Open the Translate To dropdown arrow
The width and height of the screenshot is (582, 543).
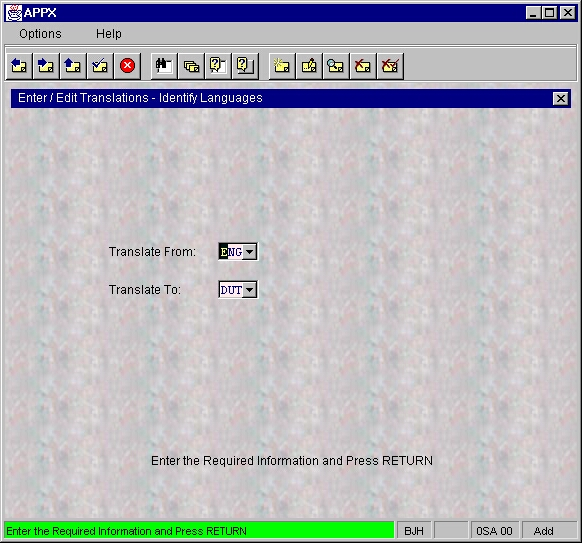(250, 290)
